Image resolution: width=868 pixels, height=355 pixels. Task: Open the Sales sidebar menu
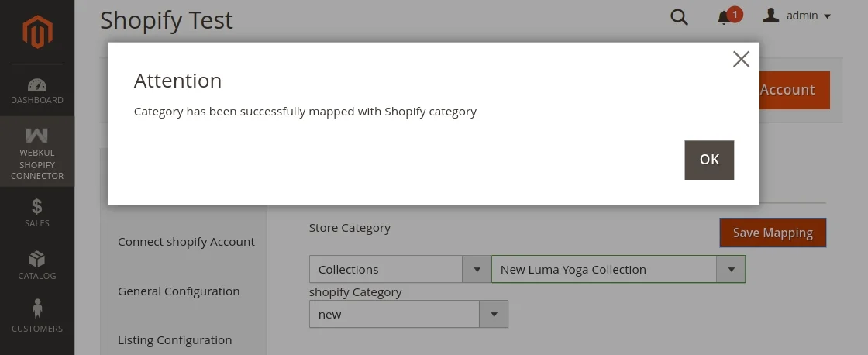(37, 212)
